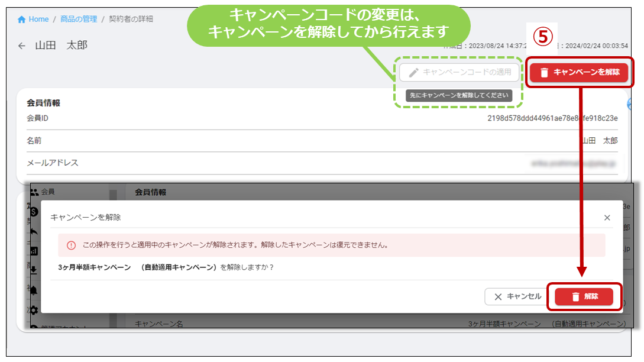
Task: Click the bar chart sidebar icon
Action: [34, 251]
